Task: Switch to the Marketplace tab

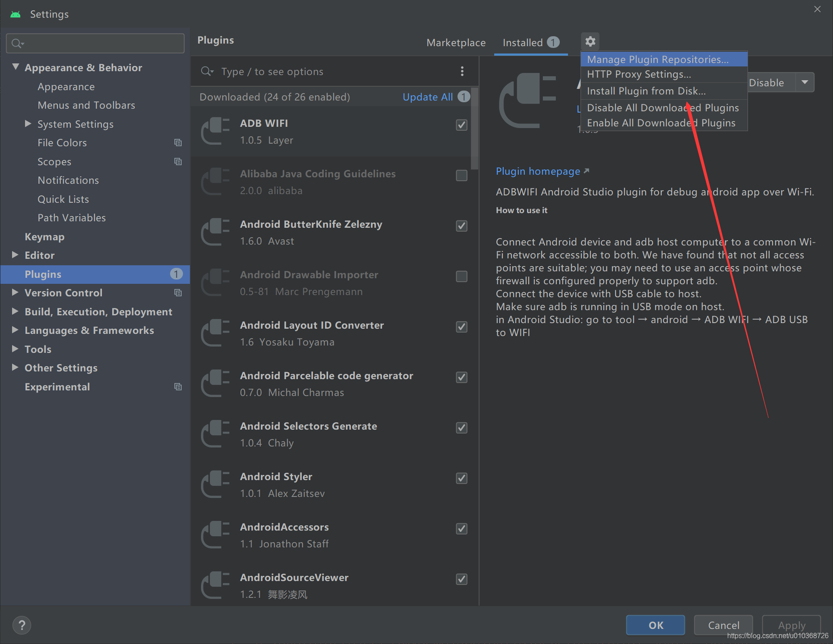Action: click(x=456, y=43)
